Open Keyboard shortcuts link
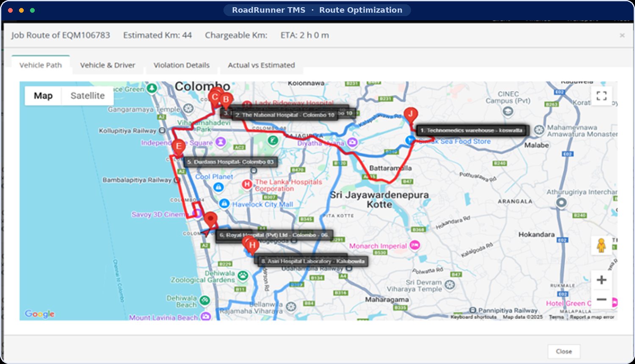Image resolution: width=635 pixels, height=364 pixels. pyautogui.click(x=473, y=317)
